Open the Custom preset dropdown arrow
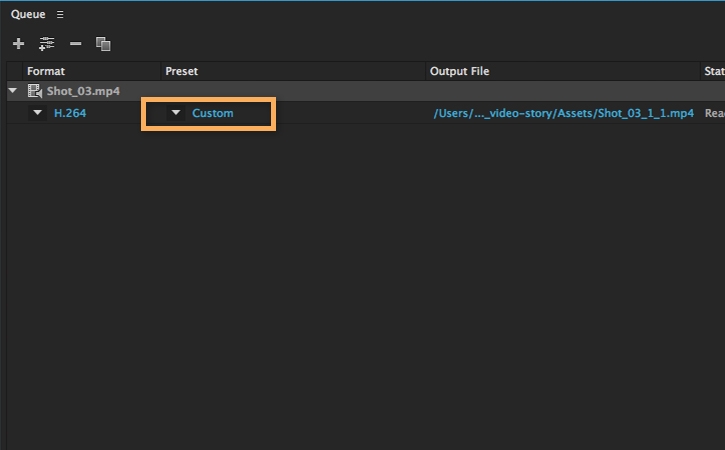Viewport: 725px width, 450px height. (176, 113)
